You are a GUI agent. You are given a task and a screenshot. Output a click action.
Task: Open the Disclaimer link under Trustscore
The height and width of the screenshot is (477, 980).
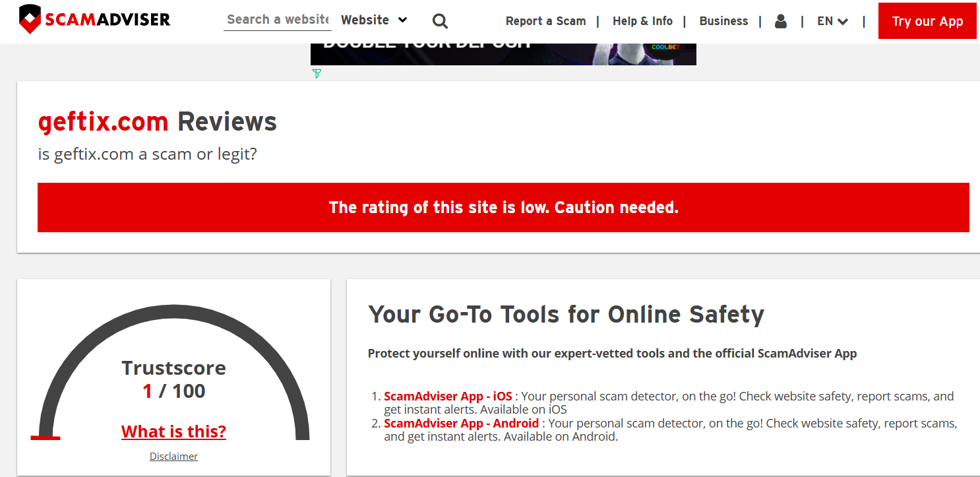pos(173,457)
